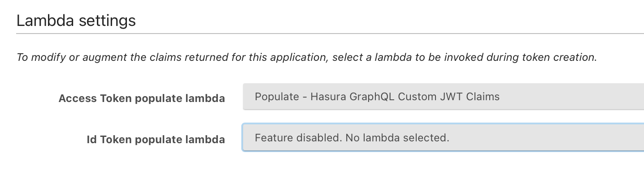Click 'No lambda selected' text in the second dropdown
This screenshot has height=187, width=644.
point(397,138)
